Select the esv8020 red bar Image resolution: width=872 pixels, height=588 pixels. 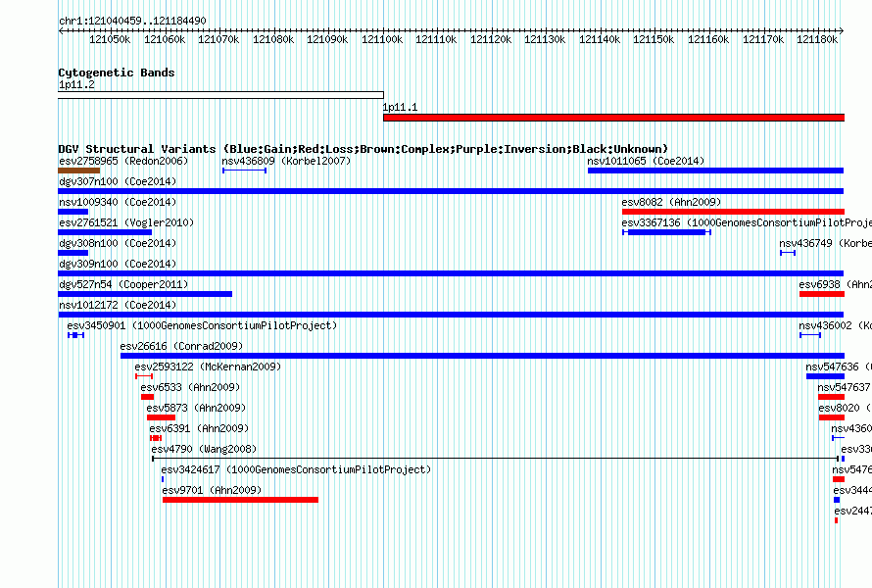(x=832, y=417)
